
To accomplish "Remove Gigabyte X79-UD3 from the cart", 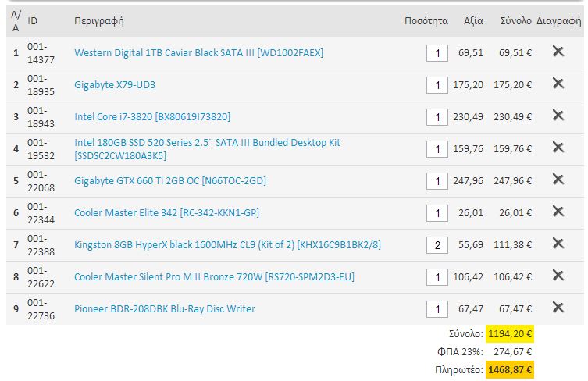I will click(558, 84).
